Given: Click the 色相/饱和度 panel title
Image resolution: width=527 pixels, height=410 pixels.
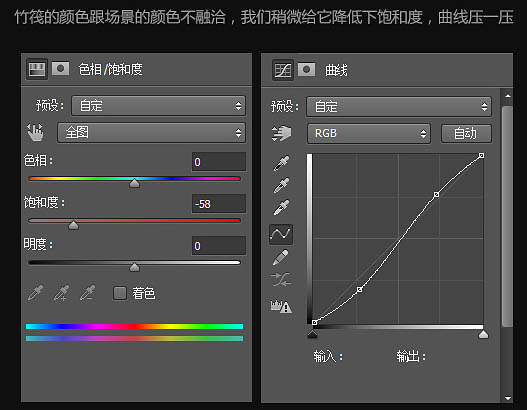Looking at the screenshot, I should 111,70.
